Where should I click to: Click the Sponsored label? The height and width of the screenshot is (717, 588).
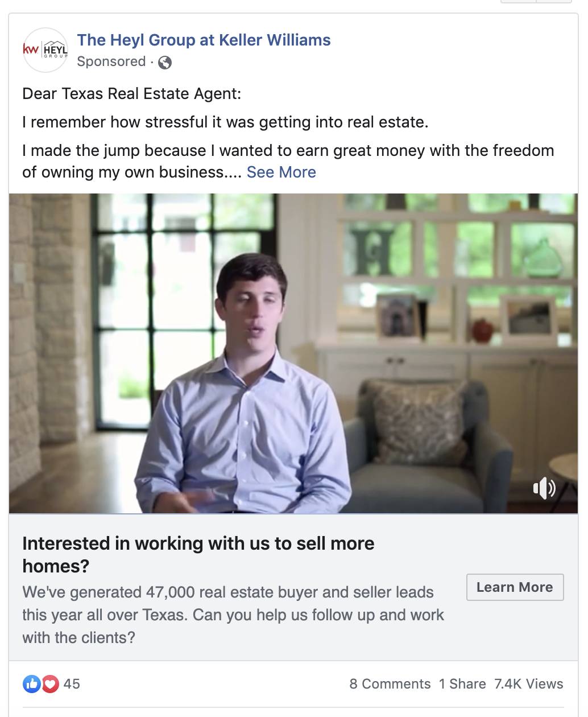coord(111,61)
